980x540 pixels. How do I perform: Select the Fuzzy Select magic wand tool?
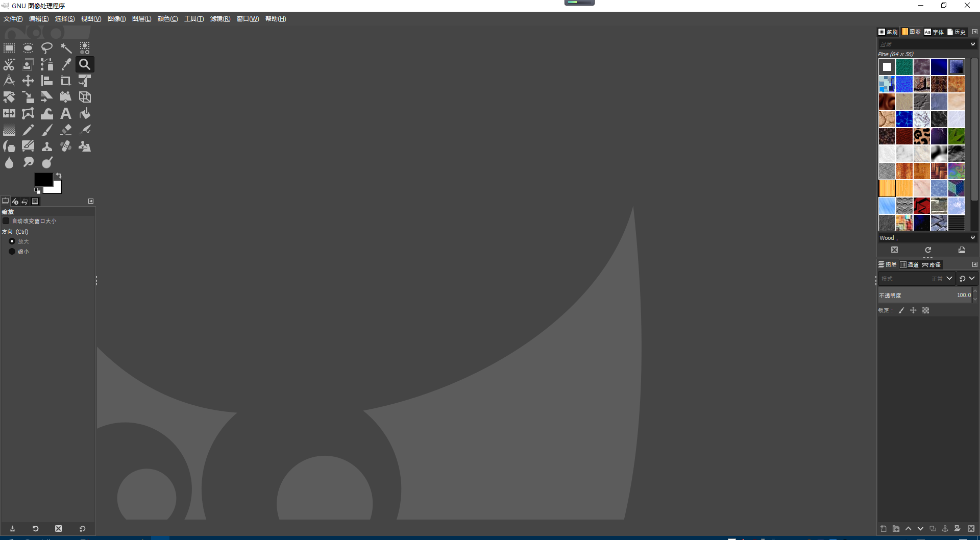66,48
